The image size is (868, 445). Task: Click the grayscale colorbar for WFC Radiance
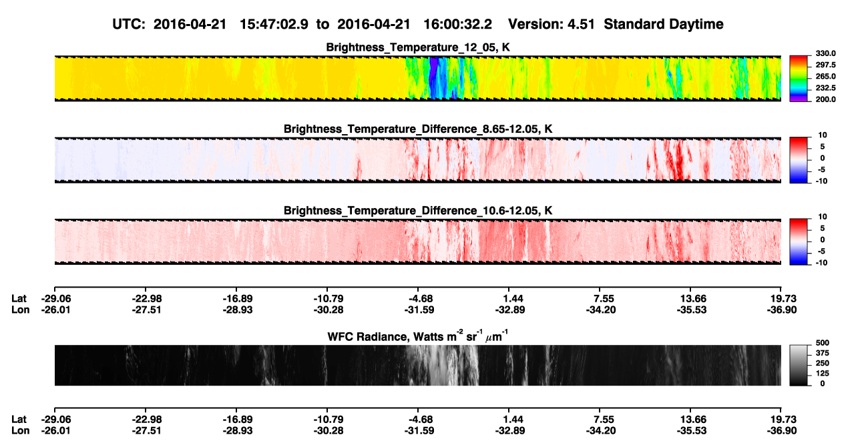tap(799, 364)
